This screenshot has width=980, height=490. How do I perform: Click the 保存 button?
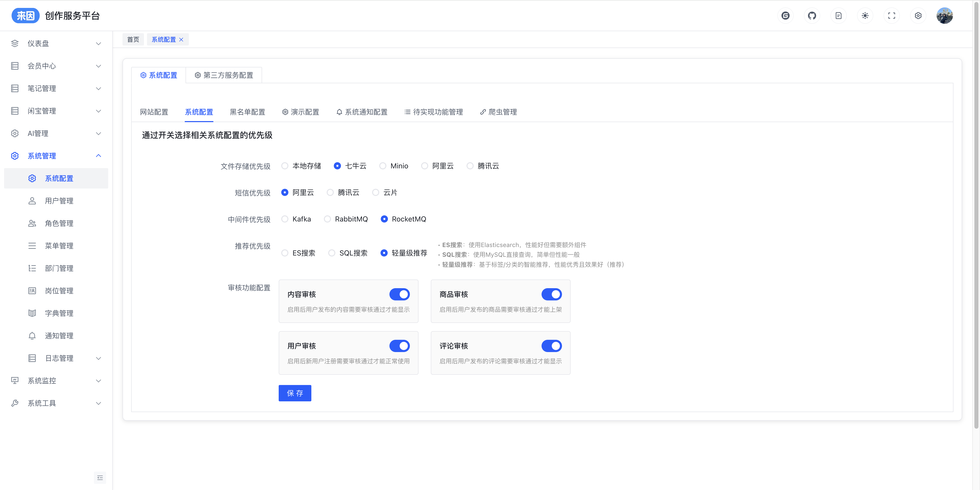pyautogui.click(x=295, y=393)
